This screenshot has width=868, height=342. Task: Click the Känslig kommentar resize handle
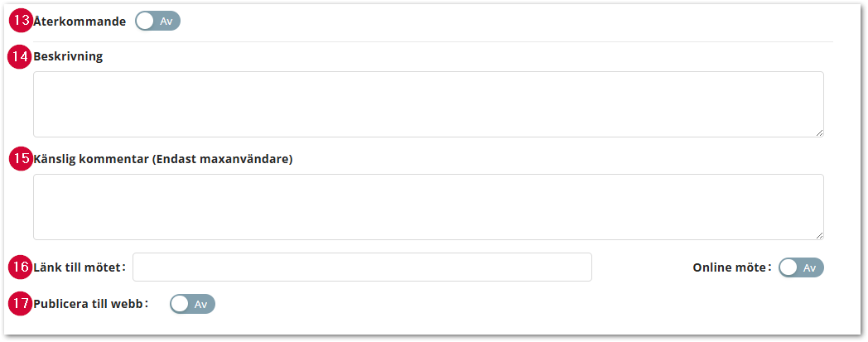tap(819, 235)
